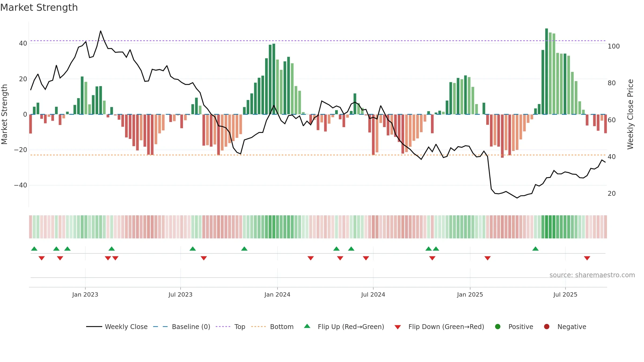
Task: Click the blue dashed Baseline legend sample
Action: [x=160, y=327]
